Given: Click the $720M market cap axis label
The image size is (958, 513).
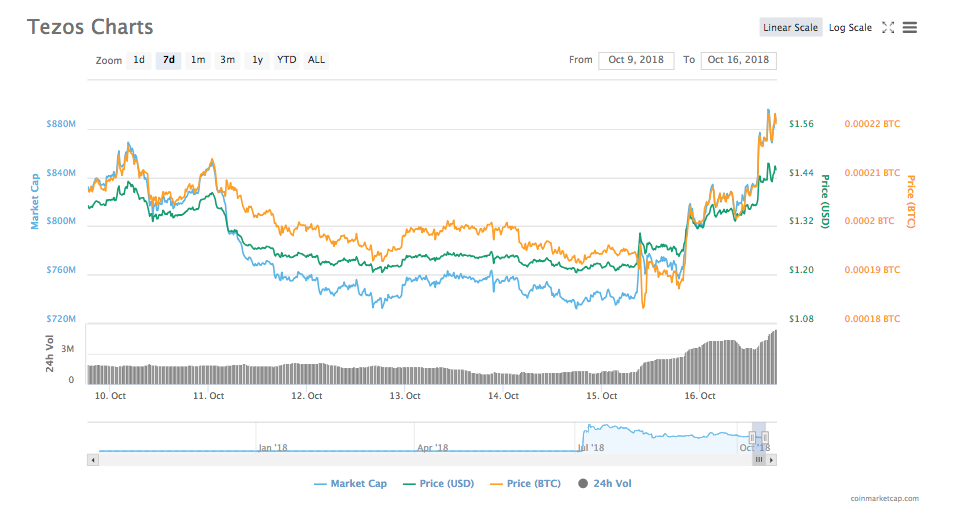Looking at the screenshot, I should point(61,319).
